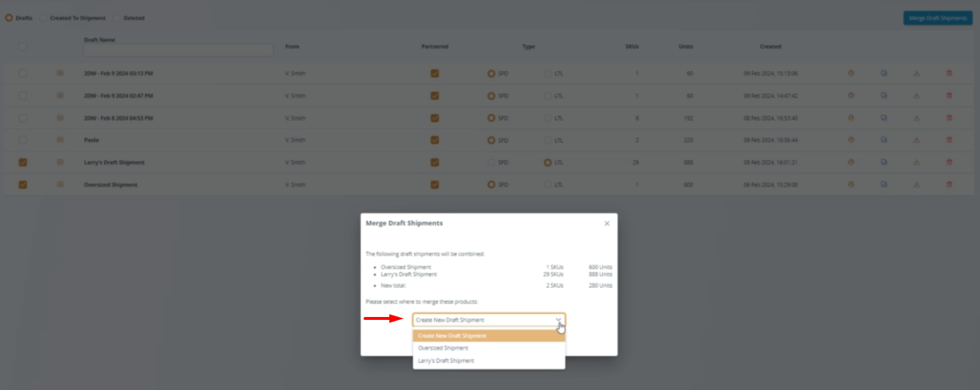Tick the checkbox for the Paola draft
Viewport: 980px width, 390px height.
tap(23, 140)
